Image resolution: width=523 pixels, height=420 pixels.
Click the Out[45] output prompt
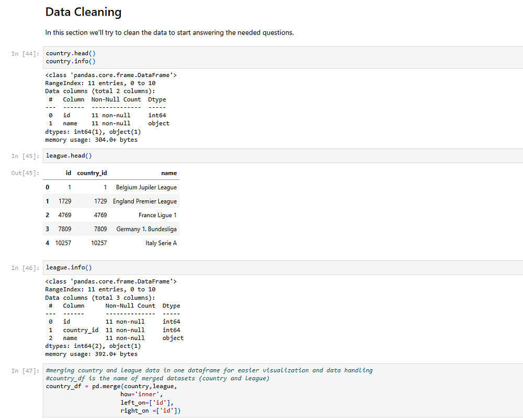tap(25, 173)
